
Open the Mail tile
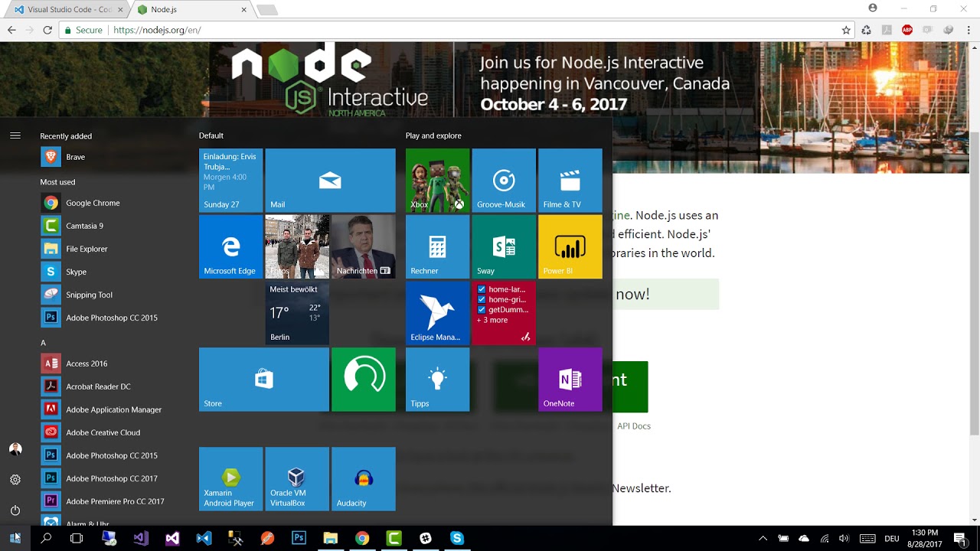(x=330, y=181)
